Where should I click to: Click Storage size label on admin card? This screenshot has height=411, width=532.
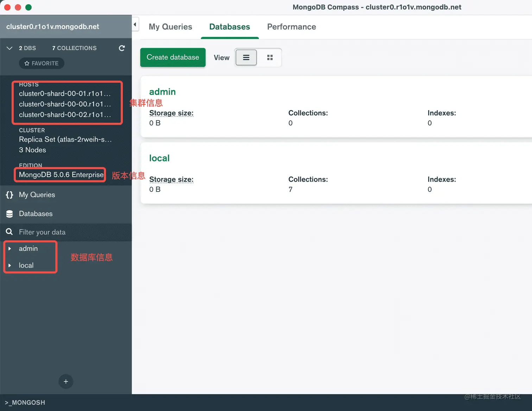tap(171, 113)
